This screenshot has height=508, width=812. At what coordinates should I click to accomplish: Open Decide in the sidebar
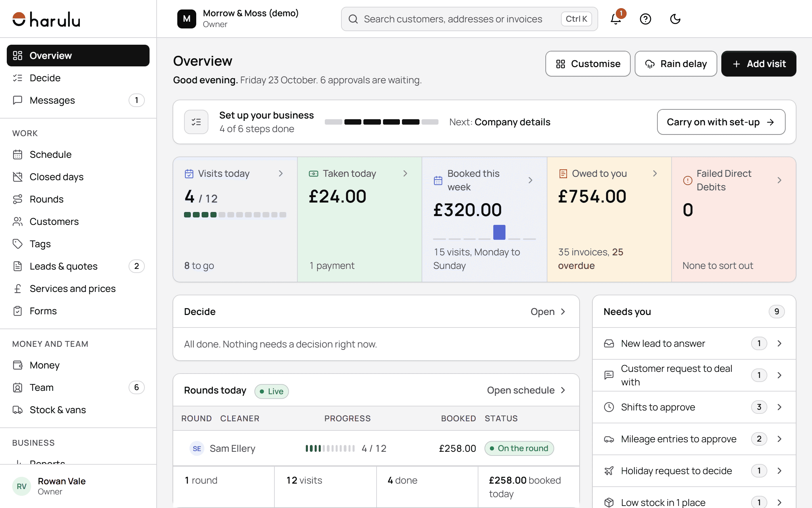(x=78, y=78)
